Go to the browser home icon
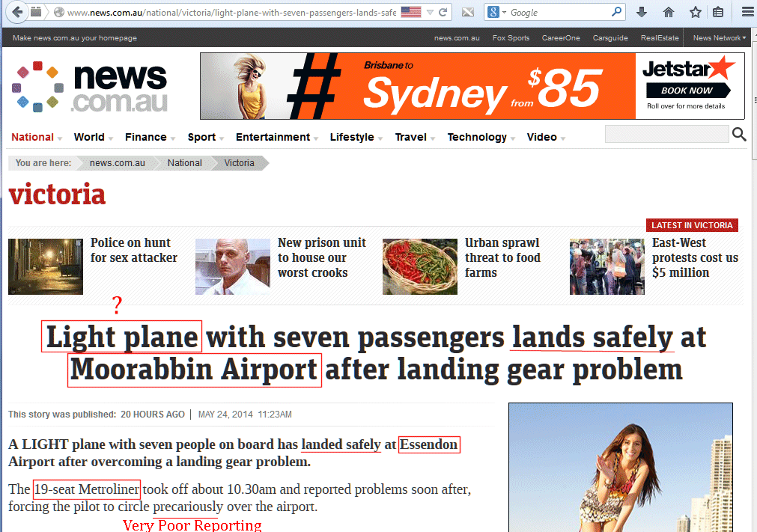Image resolution: width=757 pixels, height=532 pixels. coord(668,13)
